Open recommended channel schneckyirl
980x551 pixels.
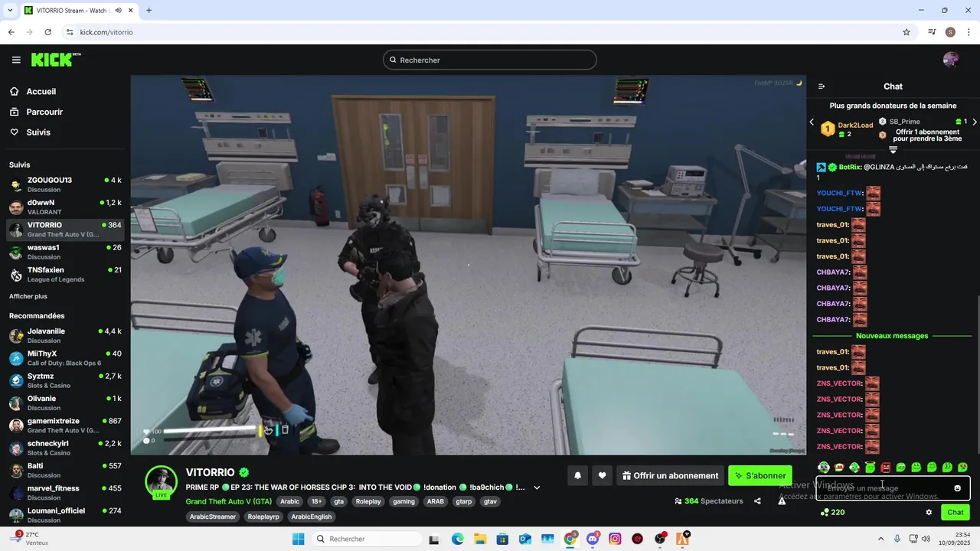tap(65, 448)
